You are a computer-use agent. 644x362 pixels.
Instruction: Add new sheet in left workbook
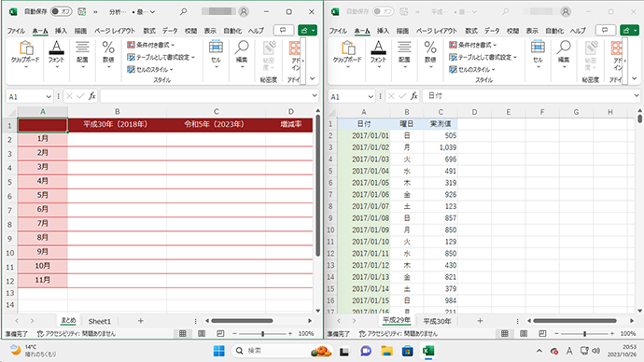point(140,321)
